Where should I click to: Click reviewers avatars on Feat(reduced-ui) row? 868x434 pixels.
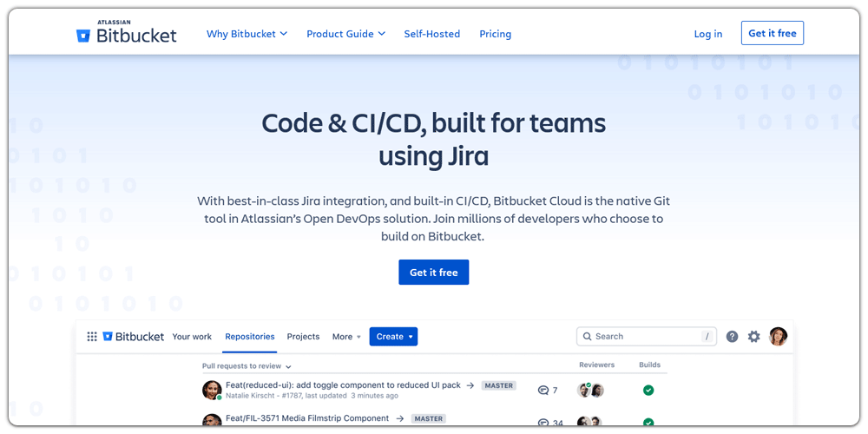click(x=590, y=391)
